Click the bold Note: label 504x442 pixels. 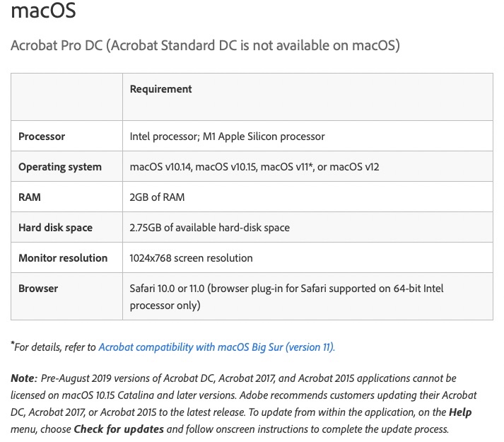point(24,378)
